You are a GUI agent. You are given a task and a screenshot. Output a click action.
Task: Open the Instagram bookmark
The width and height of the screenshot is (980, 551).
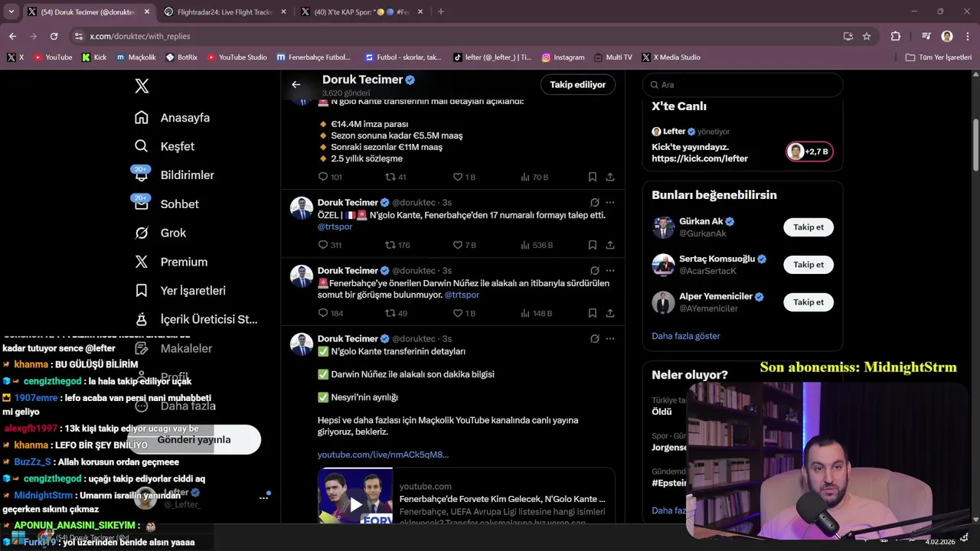click(563, 57)
